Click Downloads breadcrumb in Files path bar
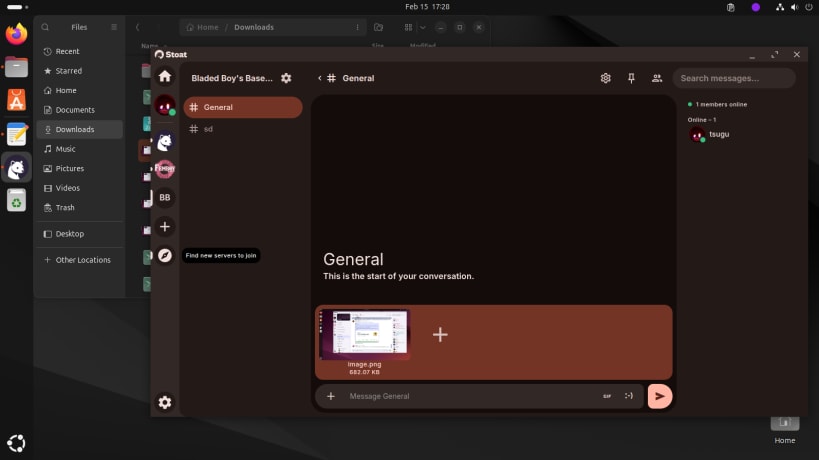This screenshot has width=819, height=460. 254,27
